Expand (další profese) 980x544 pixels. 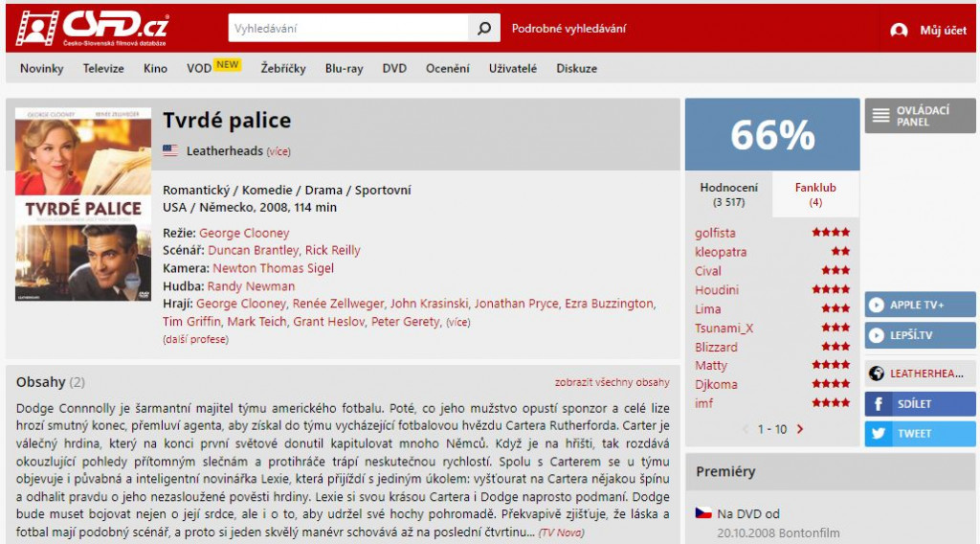pyautogui.click(x=195, y=340)
